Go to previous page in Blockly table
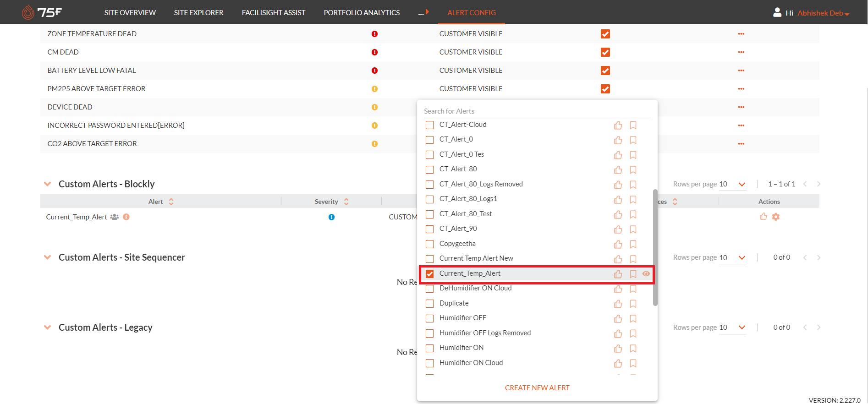Image resolution: width=868 pixels, height=404 pixels. 805,184
